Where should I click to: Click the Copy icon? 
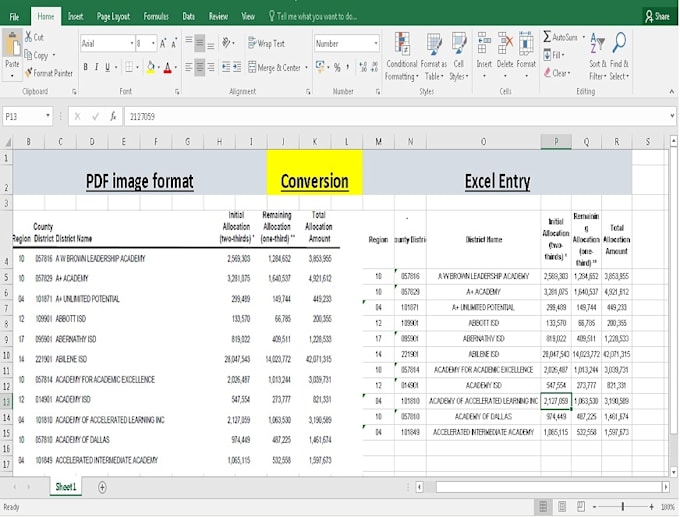(28, 55)
